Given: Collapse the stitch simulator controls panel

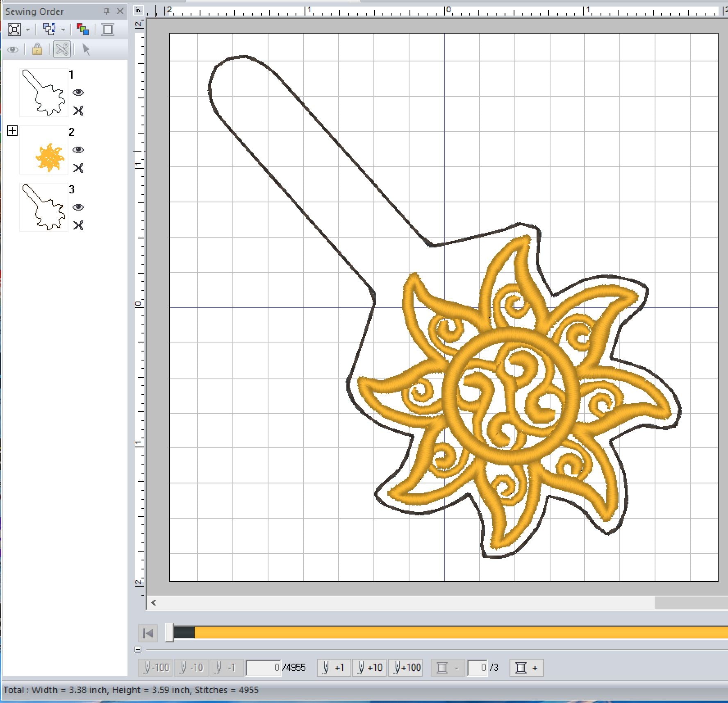Looking at the screenshot, I should pos(138,649).
